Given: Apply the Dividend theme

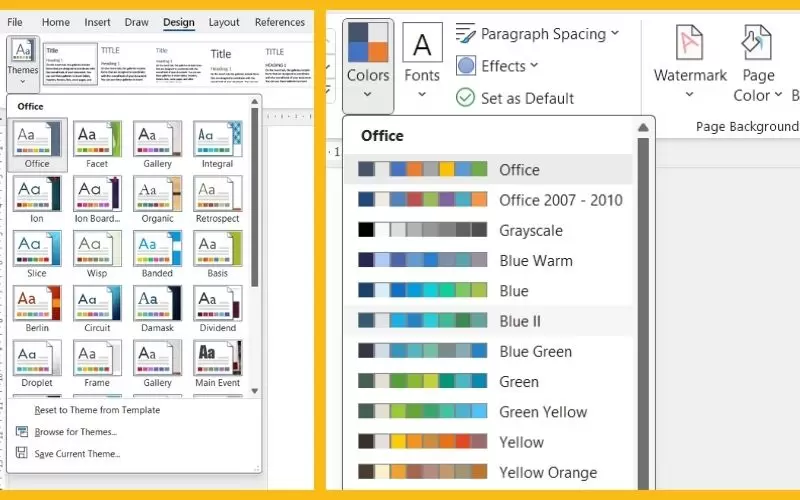Looking at the screenshot, I should (x=217, y=308).
